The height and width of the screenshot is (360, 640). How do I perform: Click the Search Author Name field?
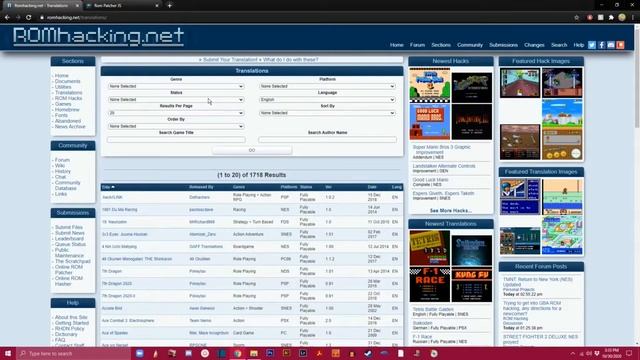(x=327, y=140)
